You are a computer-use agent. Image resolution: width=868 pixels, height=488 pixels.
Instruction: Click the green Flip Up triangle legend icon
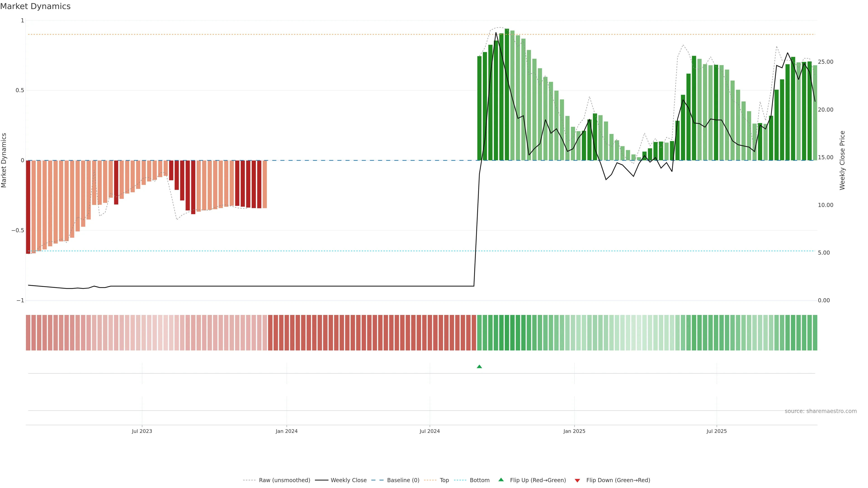point(501,480)
